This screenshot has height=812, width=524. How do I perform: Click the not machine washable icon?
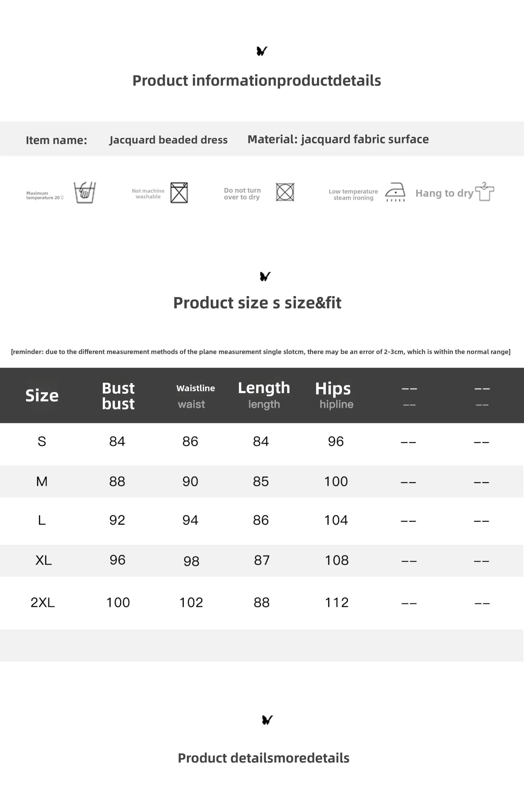coord(179,193)
